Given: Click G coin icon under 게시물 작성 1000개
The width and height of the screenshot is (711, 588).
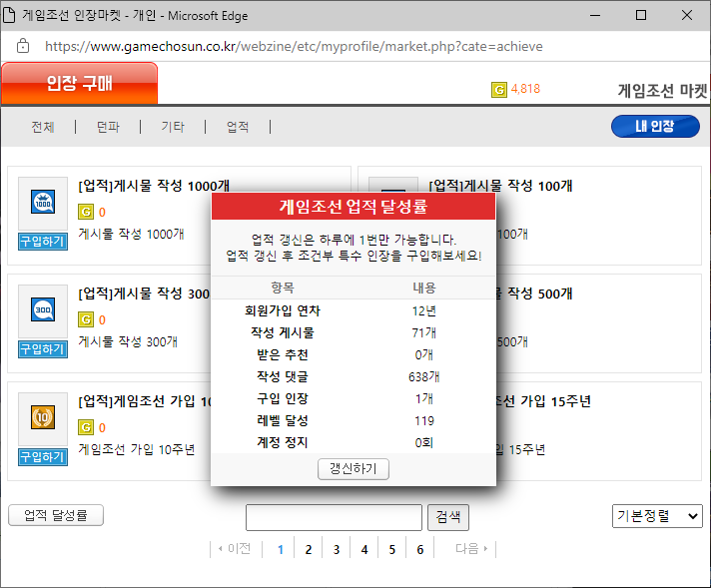Looking at the screenshot, I should tap(86, 212).
